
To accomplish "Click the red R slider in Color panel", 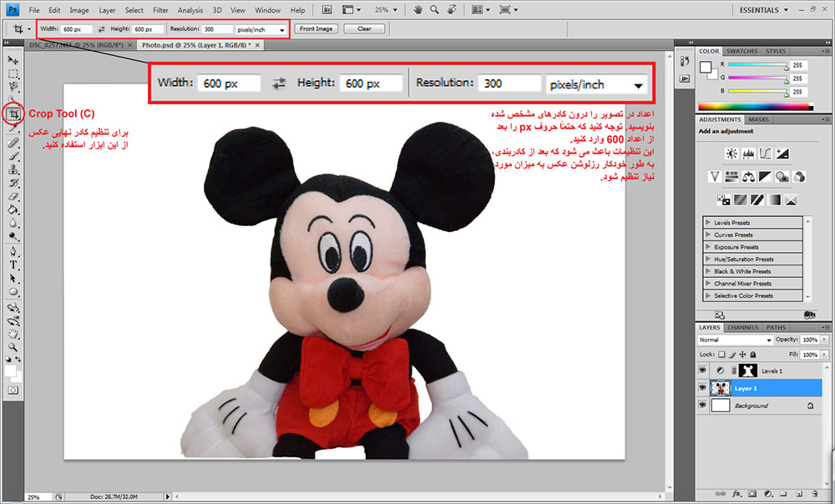I will (x=757, y=64).
